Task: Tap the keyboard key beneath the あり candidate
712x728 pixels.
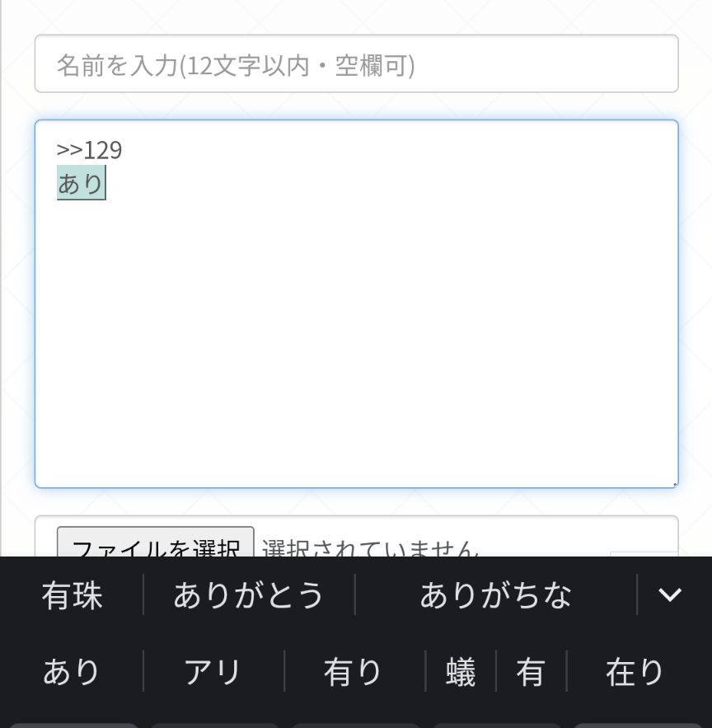Action: click(74, 725)
